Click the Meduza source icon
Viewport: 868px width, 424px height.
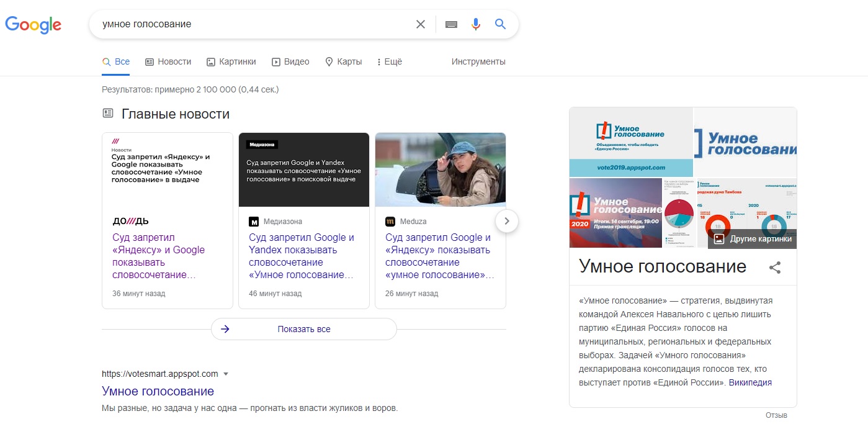point(390,222)
